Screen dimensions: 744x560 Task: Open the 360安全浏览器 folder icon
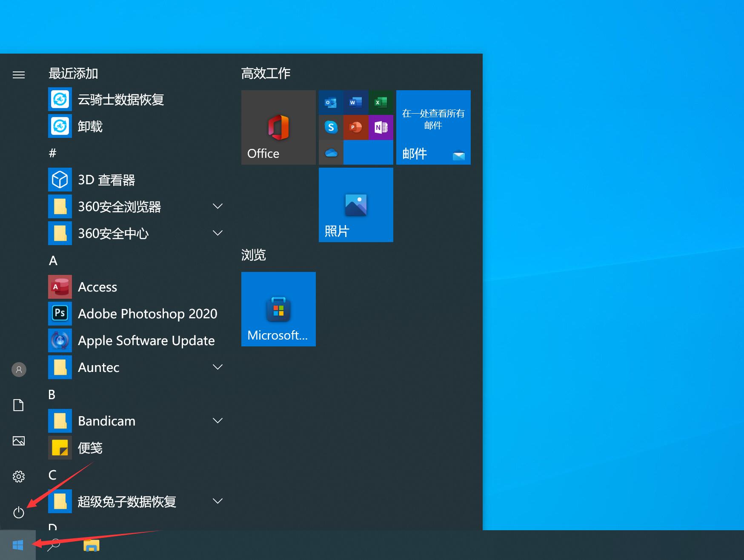60,206
